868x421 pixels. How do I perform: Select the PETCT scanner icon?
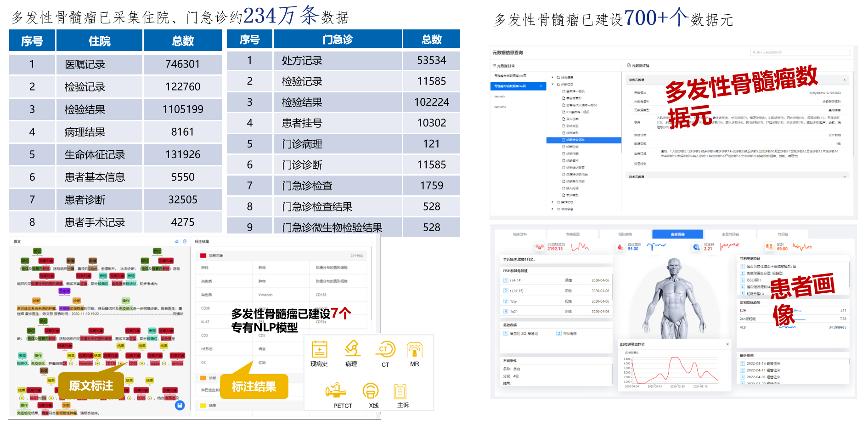[337, 391]
